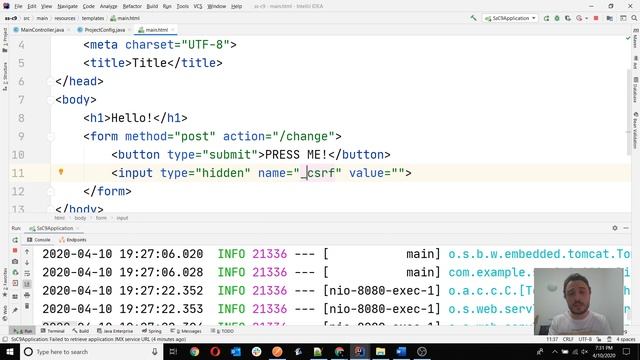Hide the Run panel with minimize icon
The height and width of the screenshot is (360, 640).
[x=626, y=228]
